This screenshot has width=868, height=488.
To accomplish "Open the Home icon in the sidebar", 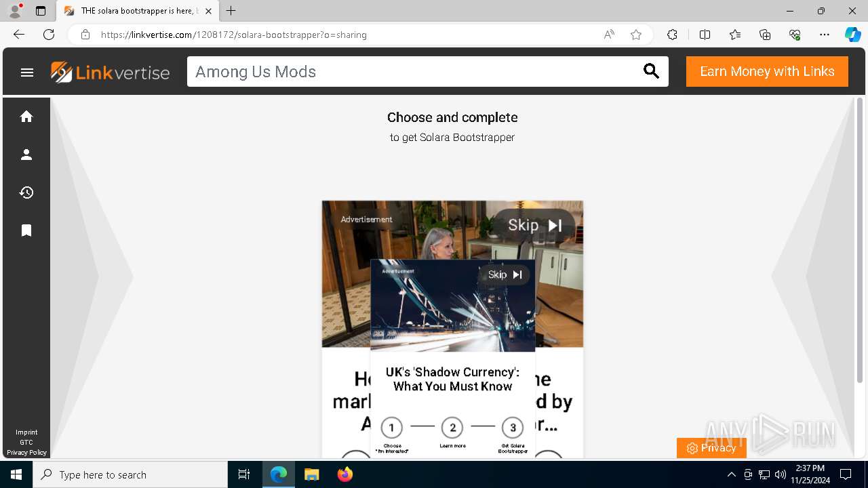I will pos(26,117).
